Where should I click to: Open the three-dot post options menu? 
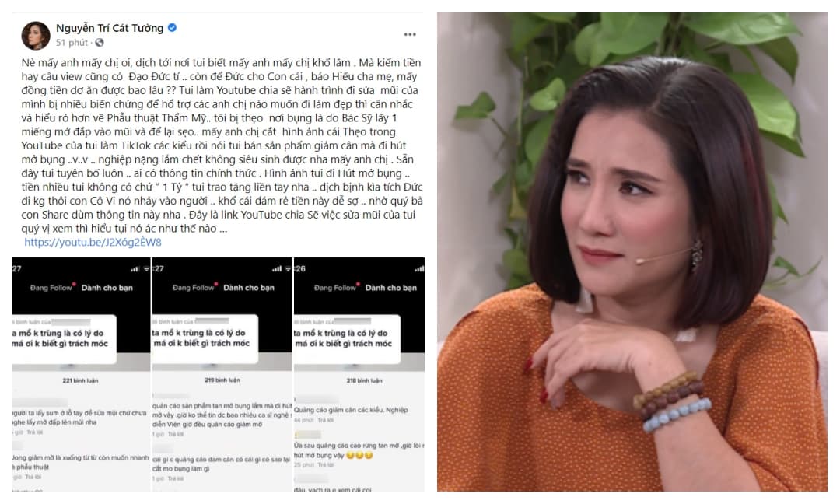click(410, 34)
